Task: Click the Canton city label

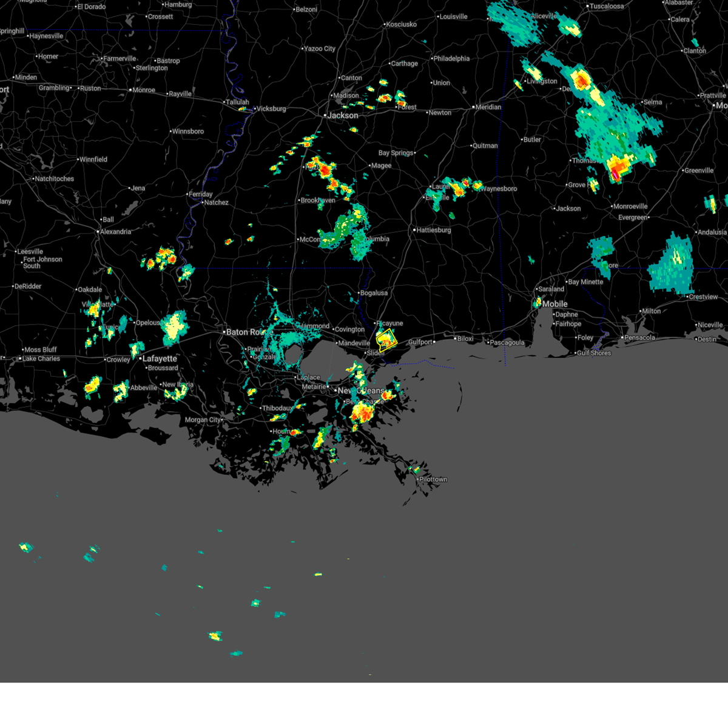Action: (352, 78)
